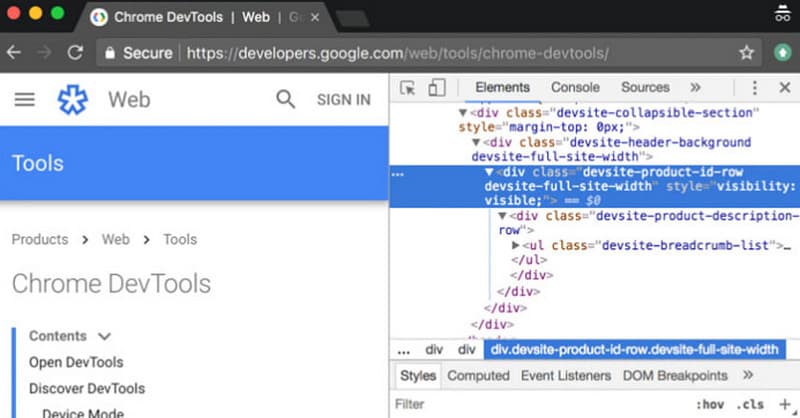The image size is (800, 418).
Task: Jump to Open DevTools section
Action: click(x=76, y=362)
